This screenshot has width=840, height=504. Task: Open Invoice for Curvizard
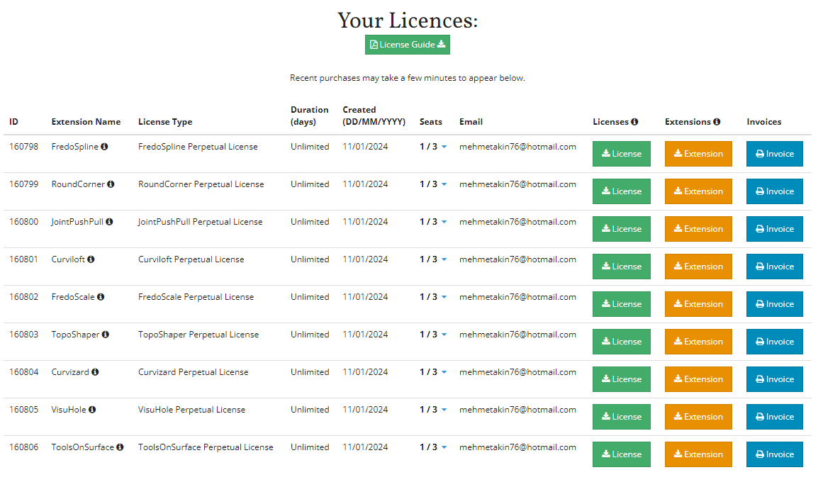[775, 379]
